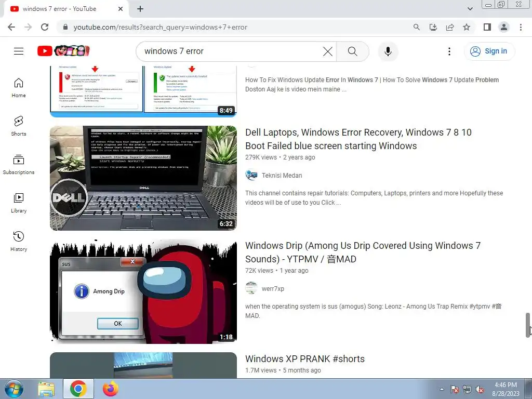Open the Windows XP PRANK thumbnail
The width and height of the screenshot is (532, 399).
143,365
